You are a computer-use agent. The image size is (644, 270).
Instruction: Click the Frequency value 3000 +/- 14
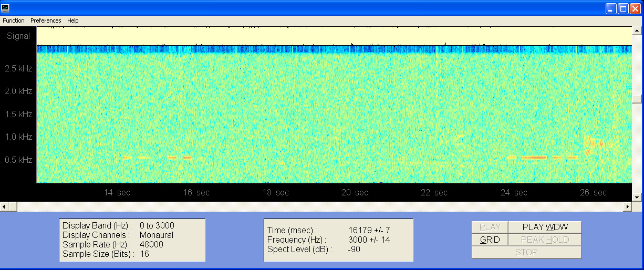coord(369,240)
